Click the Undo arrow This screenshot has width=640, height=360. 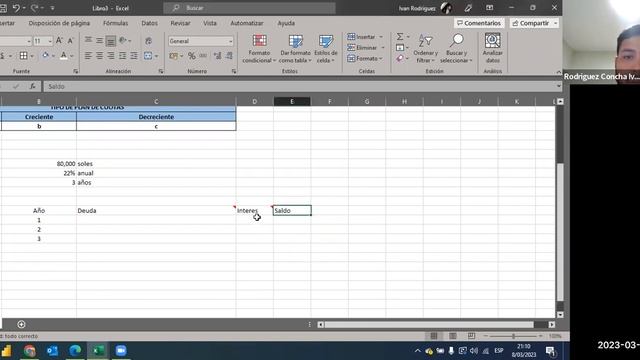coord(16,8)
